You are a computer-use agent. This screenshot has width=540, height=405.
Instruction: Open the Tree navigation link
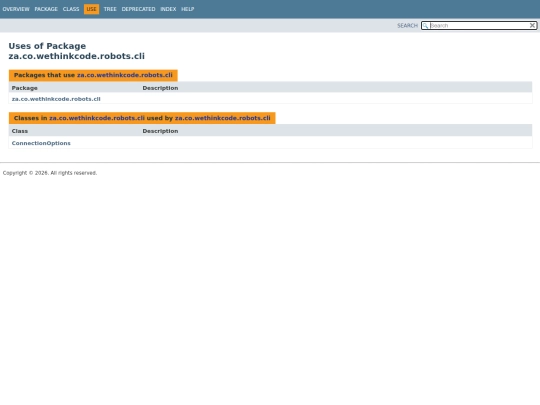tap(110, 9)
